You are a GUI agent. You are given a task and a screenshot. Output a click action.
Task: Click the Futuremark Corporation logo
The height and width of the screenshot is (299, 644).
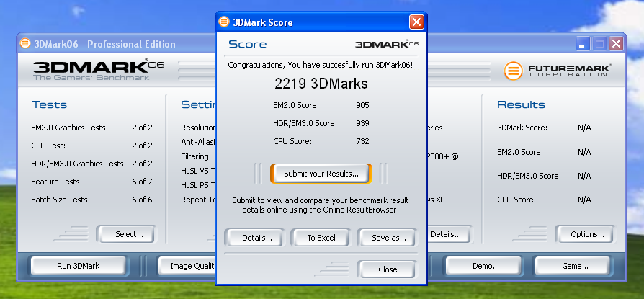(x=558, y=71)
